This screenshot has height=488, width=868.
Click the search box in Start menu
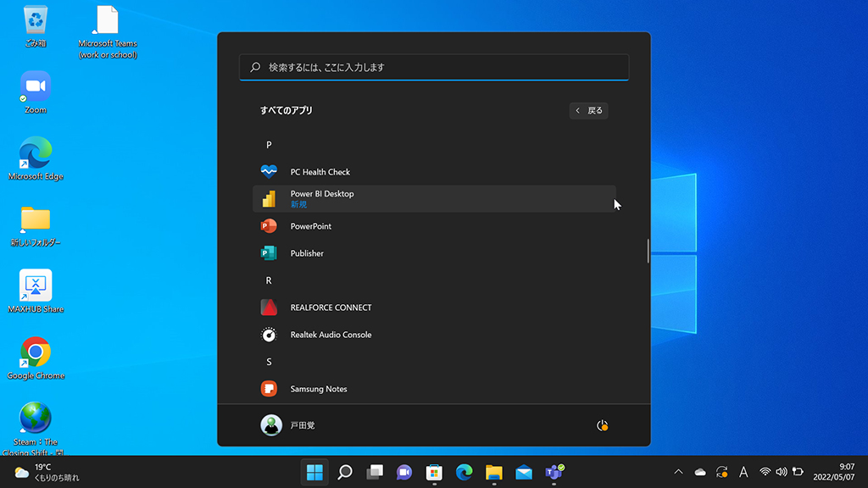point(434,67)
